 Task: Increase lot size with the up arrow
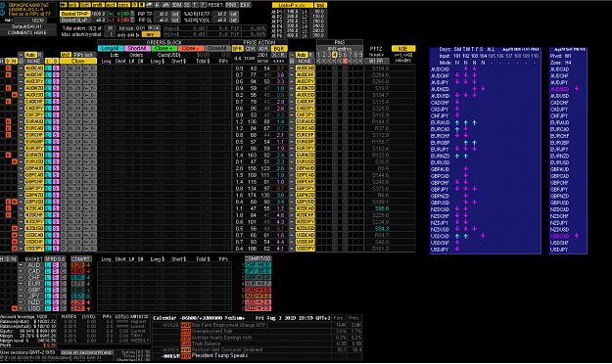pos(158,28)
